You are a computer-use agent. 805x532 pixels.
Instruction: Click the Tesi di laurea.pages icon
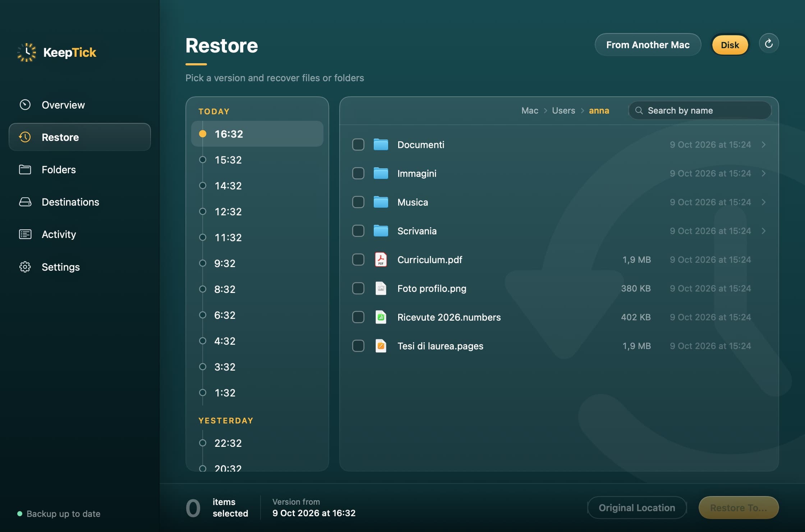pos(381,345)
